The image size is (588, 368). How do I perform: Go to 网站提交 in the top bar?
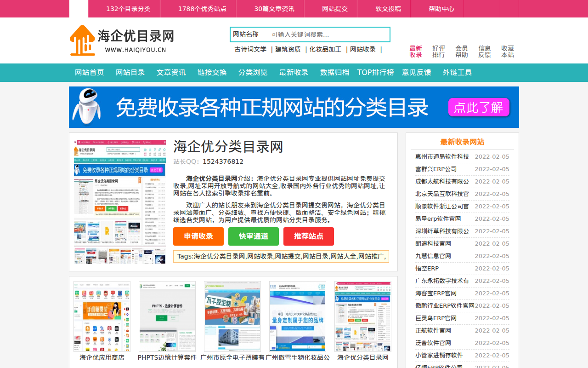tap(334, 9)
